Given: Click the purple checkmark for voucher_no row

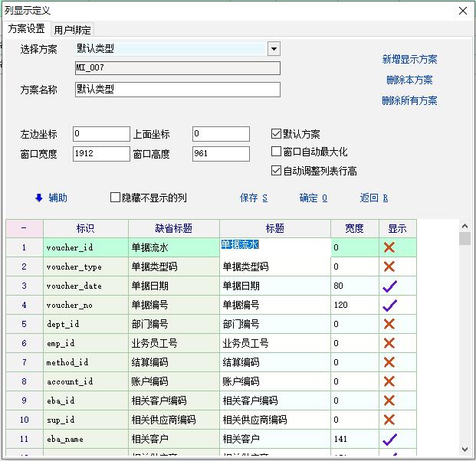Looking at the screenshot, I should click(389, 305).
